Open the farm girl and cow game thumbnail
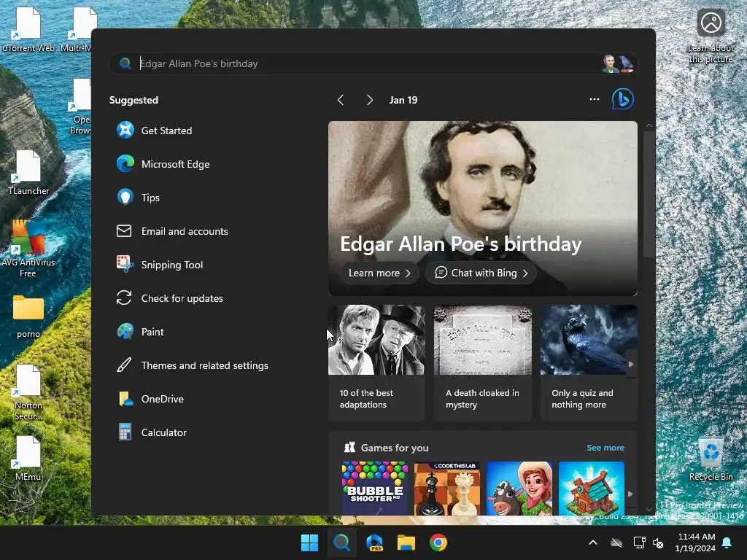The height and width of the screenshot is (560, 747). point(519,488)
